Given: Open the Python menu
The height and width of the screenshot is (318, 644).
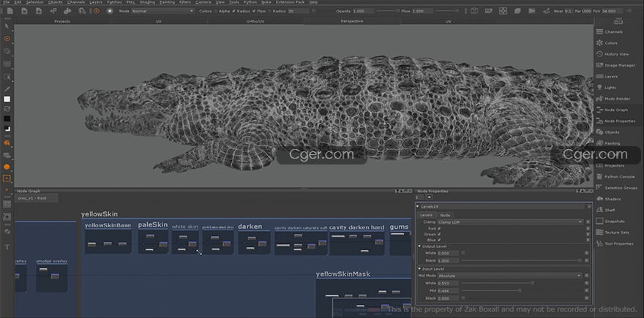Looking at the screenshot, I should [250, 2].
